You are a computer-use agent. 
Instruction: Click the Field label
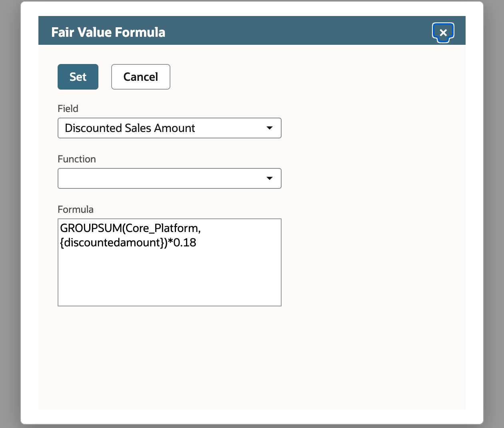[x=68, y=109]
